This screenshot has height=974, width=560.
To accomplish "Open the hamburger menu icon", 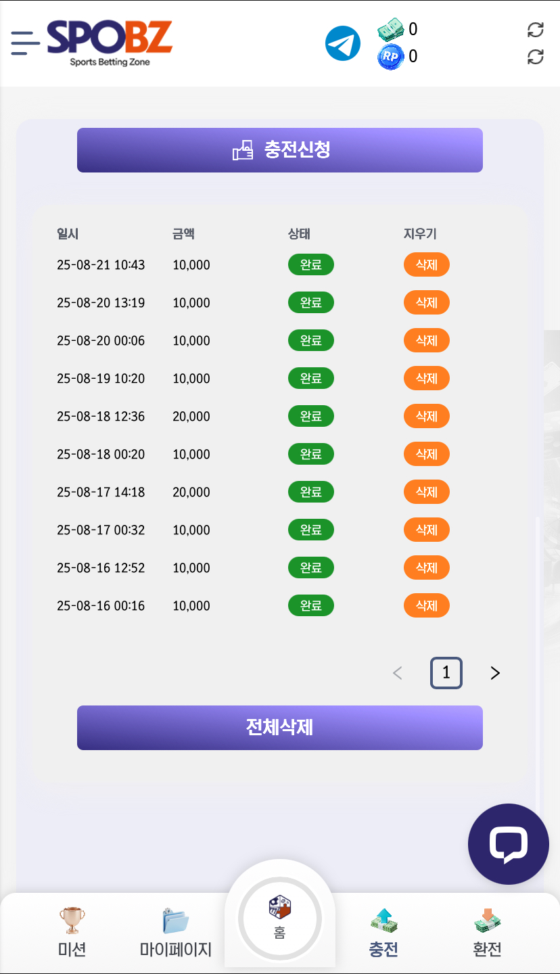I will click(x=25, y=43).
